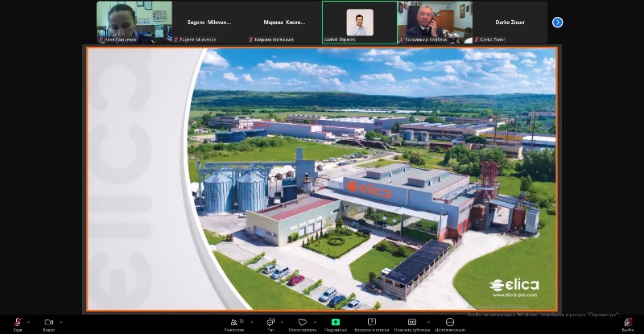Expand audio options caret beside Звук
The height and width of the screenshot is (334, 644).
[x=28, y=322]
